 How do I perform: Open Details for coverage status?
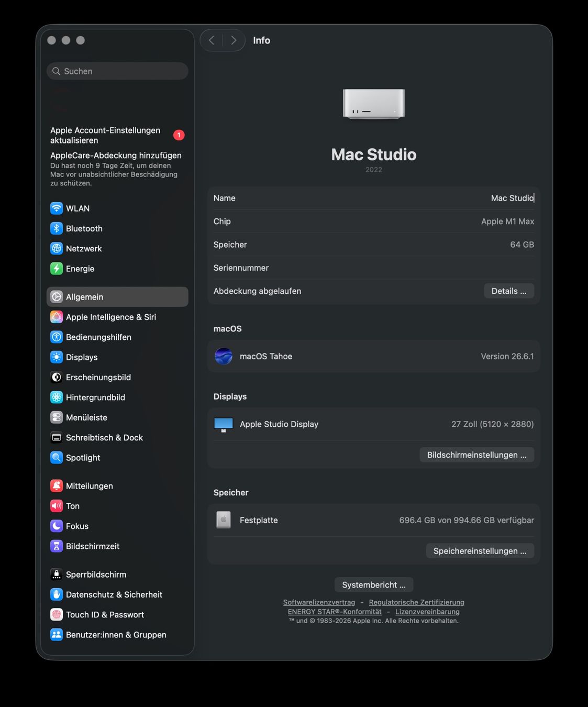pyautogui.click(x=509, y=291)
